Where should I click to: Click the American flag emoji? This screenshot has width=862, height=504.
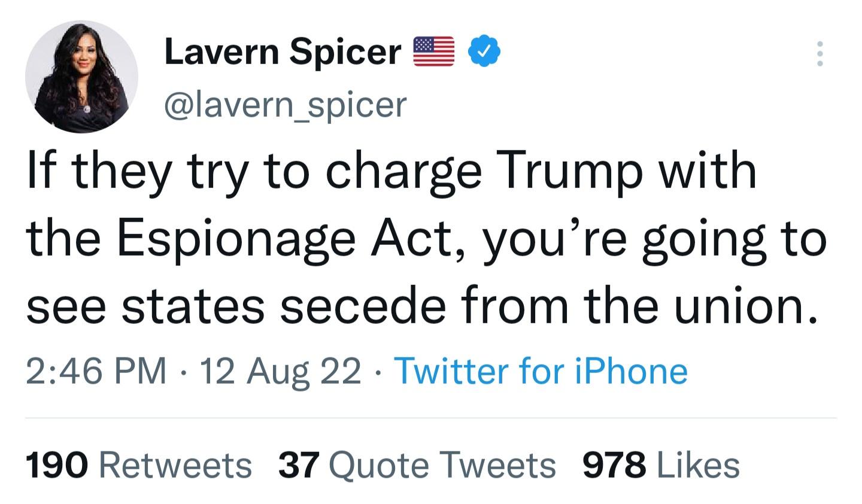[434, 51]
